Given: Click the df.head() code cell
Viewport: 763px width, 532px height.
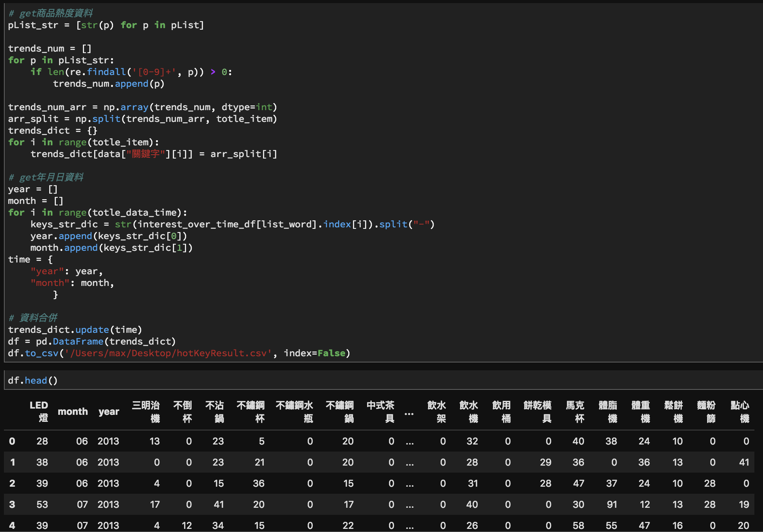Looking at the screenshot, I should (383, 380).
